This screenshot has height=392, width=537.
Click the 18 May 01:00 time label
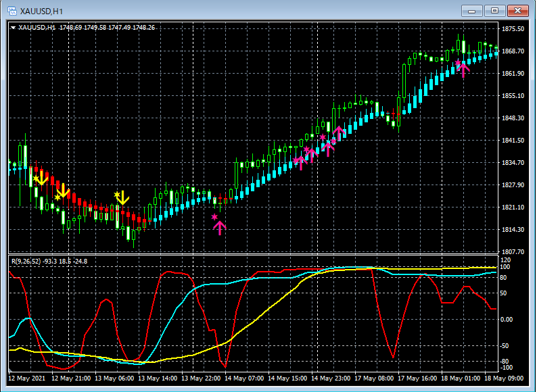coord(461,378)
